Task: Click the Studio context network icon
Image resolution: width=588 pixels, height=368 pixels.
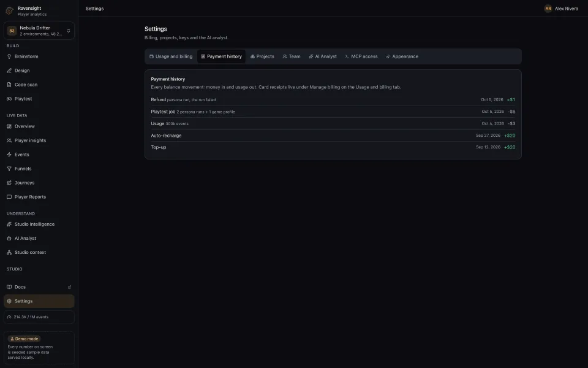Action: pos(9,252)
